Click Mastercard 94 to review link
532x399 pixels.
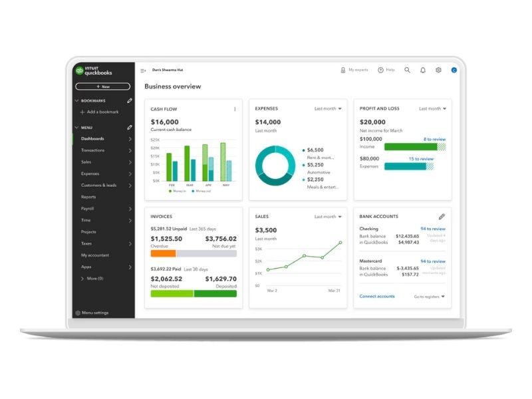coord(433,261)
